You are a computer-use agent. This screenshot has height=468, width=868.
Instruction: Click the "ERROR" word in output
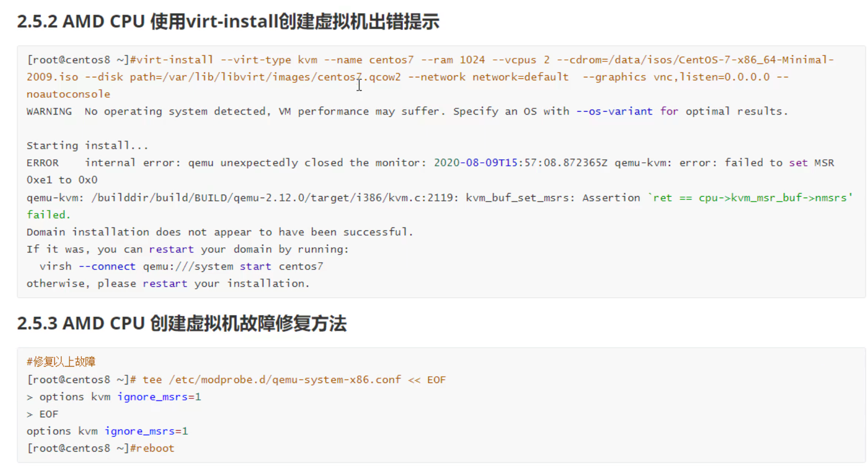42,163
